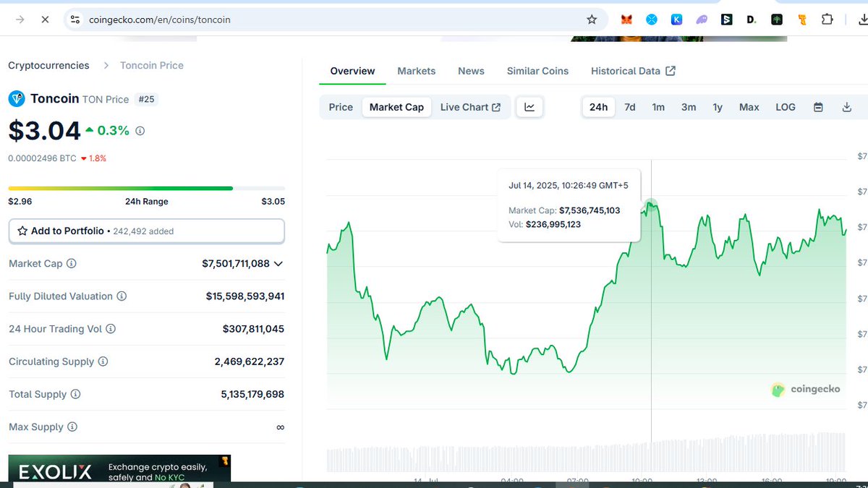
Task: Show Total Supply info tooltip
Action: point(75,394)
